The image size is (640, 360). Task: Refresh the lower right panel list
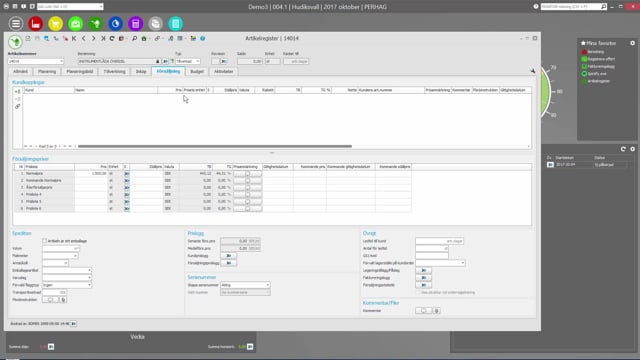tap(623, 149)
